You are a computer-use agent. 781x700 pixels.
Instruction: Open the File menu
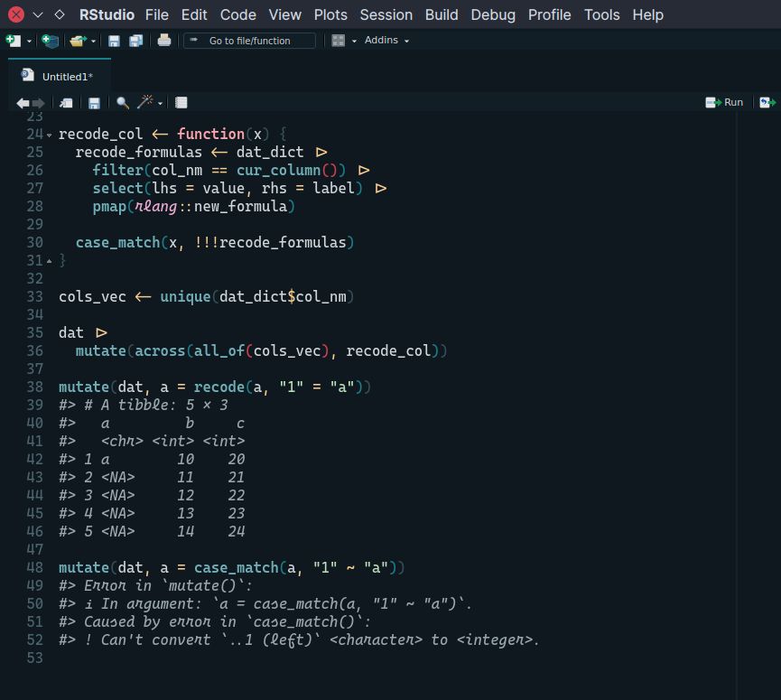pos(157,15)
